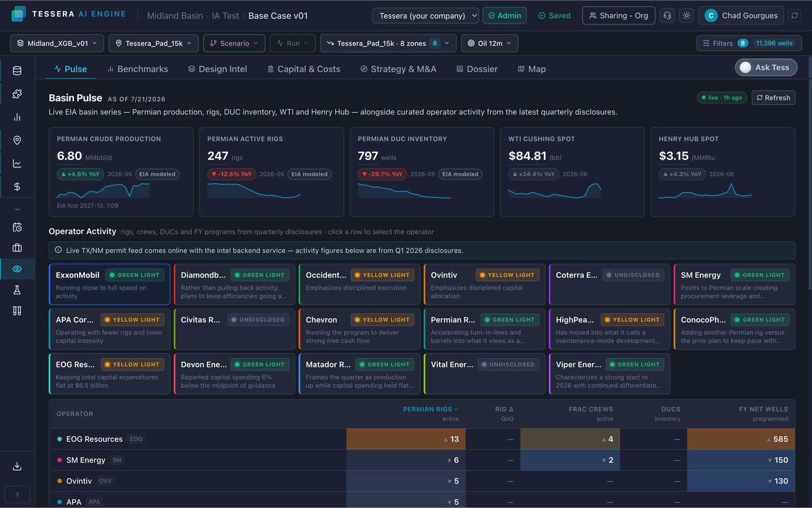812x508 pixels.
Task: Open the Scenario dropdown
Action: (234, 43)
